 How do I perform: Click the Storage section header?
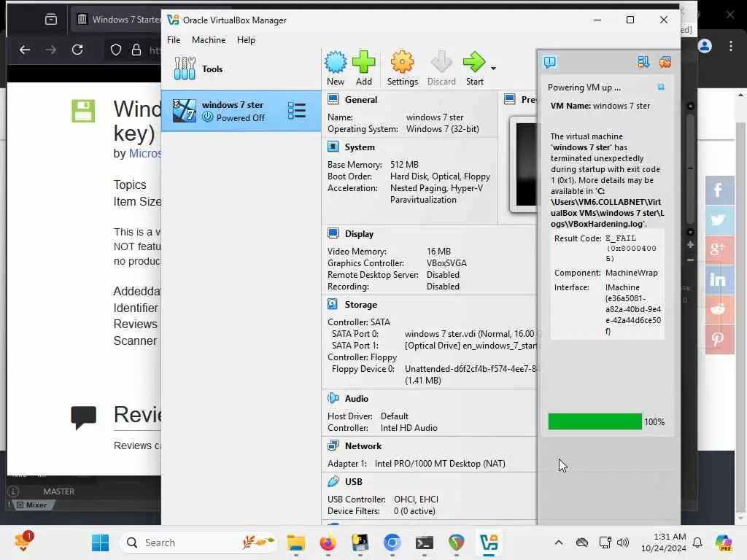click(360, 305)
